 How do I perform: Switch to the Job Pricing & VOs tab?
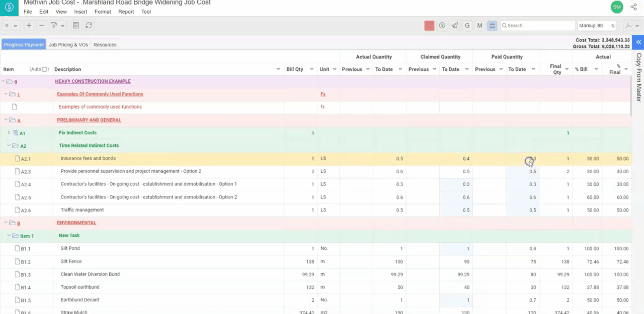[68, 45]
